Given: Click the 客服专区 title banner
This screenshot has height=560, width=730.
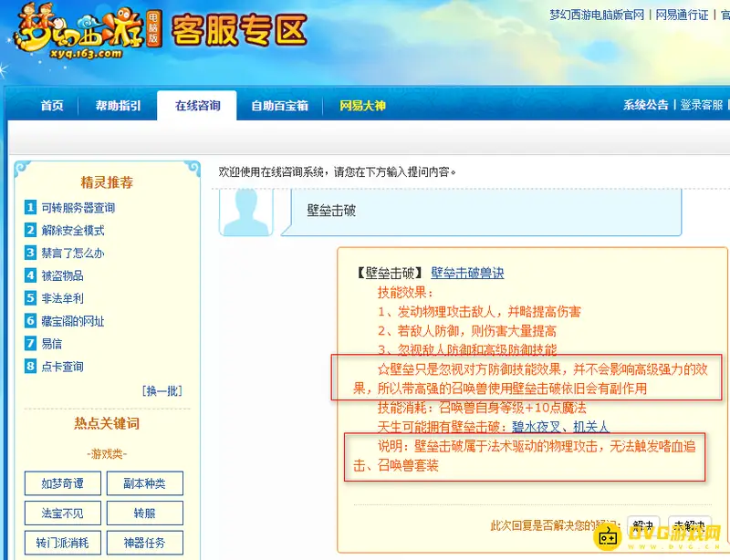Looking at the screenshot, I should point(239,30).
